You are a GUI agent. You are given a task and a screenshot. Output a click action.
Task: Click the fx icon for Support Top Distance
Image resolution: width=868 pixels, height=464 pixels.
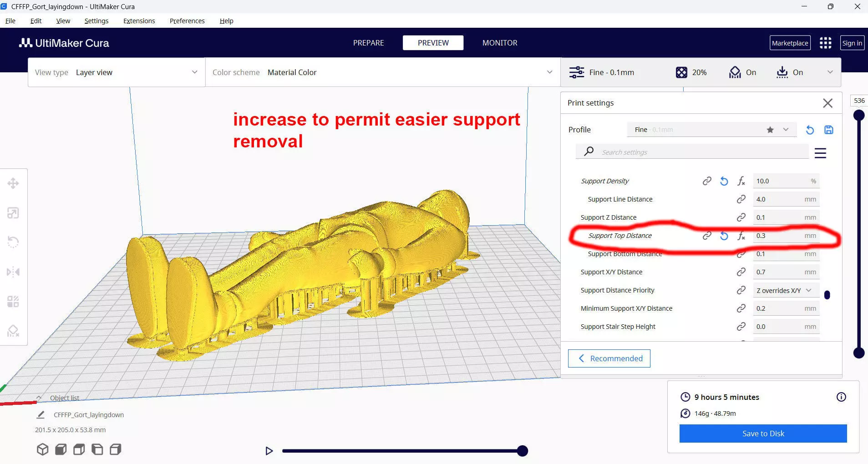tap(741, 236)
